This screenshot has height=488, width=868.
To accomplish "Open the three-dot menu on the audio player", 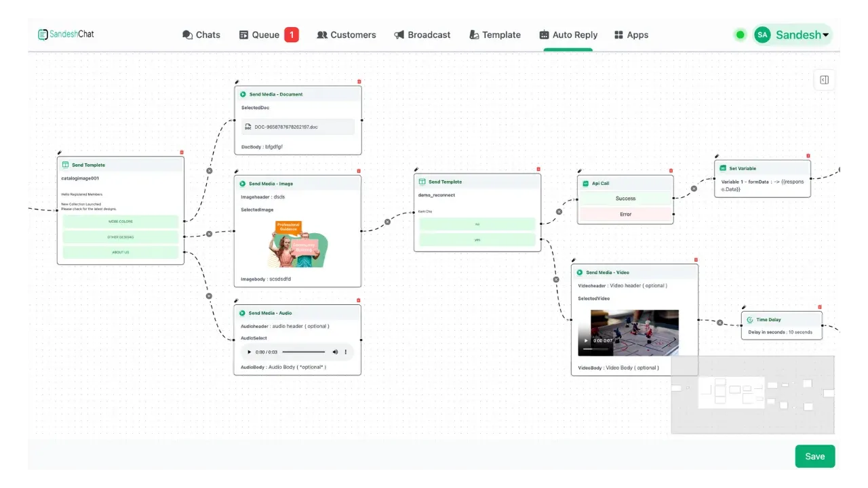I will point(346,352).
